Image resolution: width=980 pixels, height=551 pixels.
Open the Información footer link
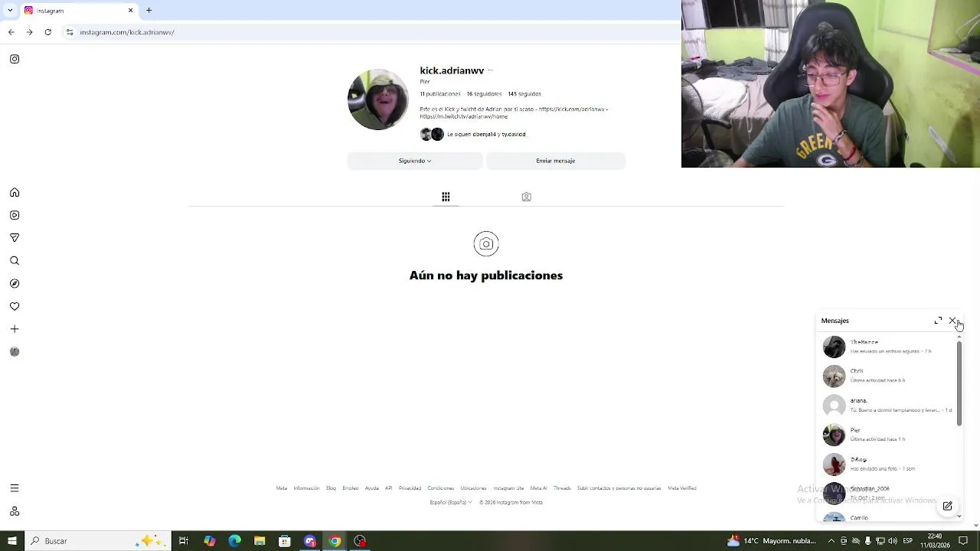coord(306,488)
